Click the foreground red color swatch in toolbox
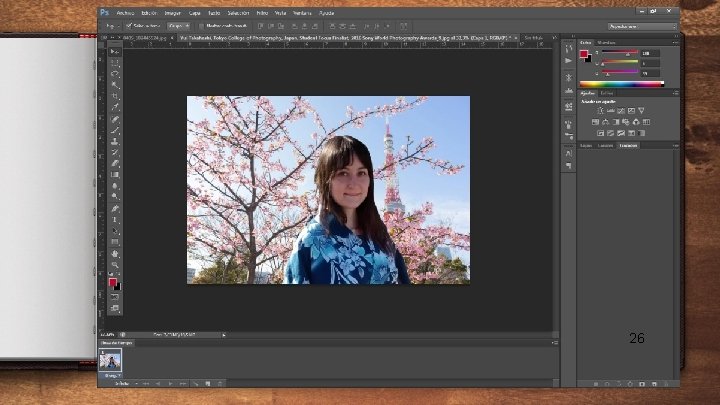720x405 pixels. click(112, 282)
